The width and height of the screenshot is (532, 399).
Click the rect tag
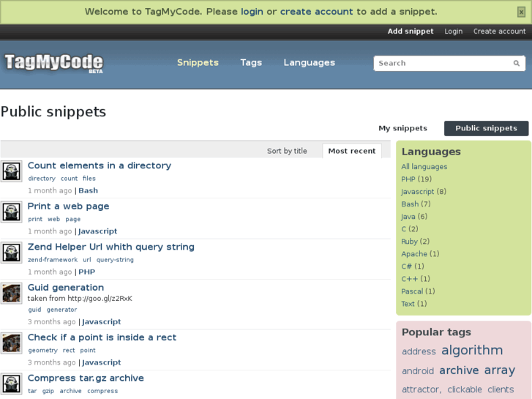tap(69, 351)
